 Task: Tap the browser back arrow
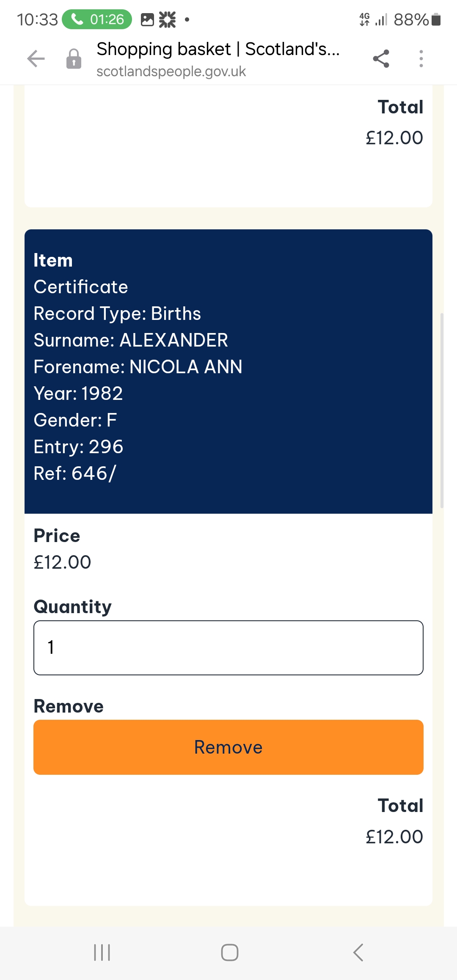36,58
